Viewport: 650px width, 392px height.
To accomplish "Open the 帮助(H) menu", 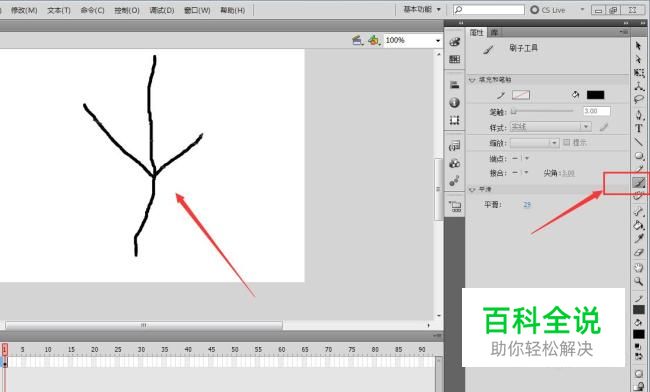I will point(233,10).
